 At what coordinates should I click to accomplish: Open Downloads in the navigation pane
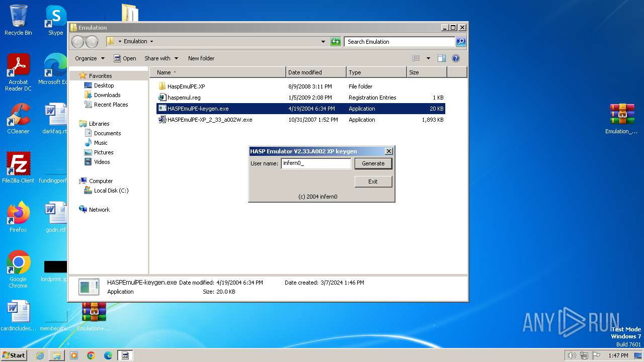point(107,95)
